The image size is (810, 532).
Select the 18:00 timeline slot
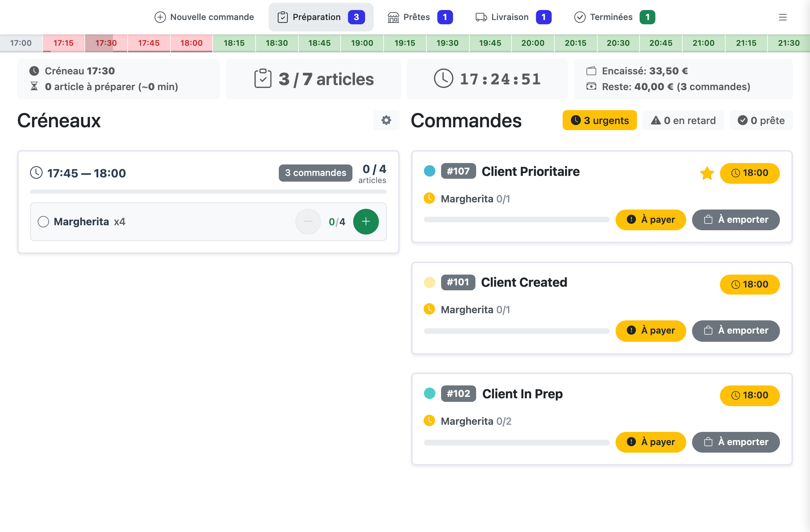coord(192,43)
